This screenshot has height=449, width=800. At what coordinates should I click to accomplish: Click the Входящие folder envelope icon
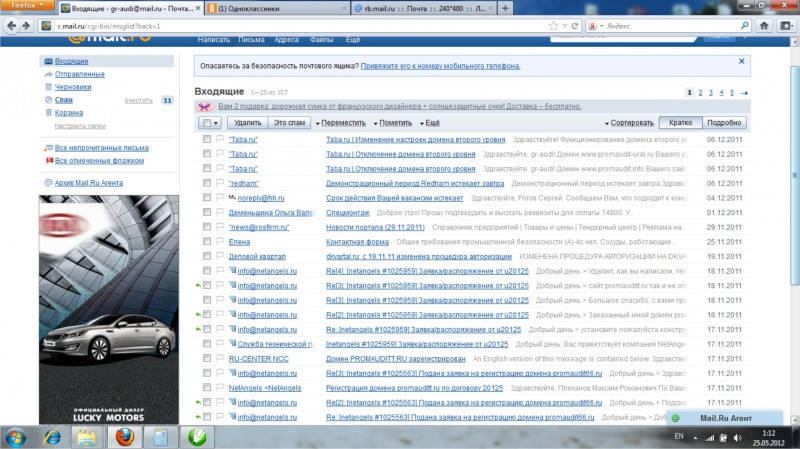pos(48,61)
